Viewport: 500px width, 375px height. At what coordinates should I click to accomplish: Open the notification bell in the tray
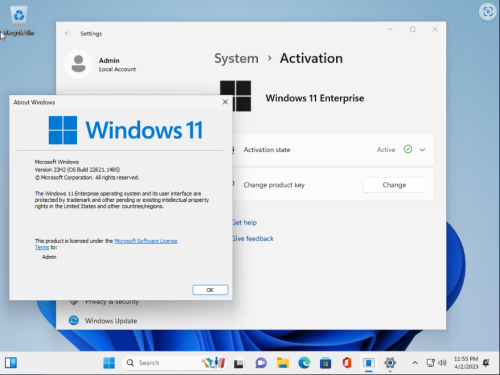486,363
